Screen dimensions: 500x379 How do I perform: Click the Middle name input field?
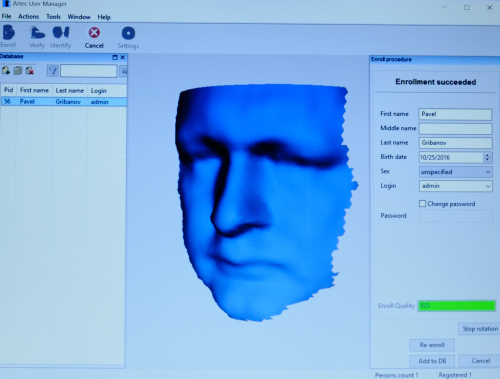[455, 128]
